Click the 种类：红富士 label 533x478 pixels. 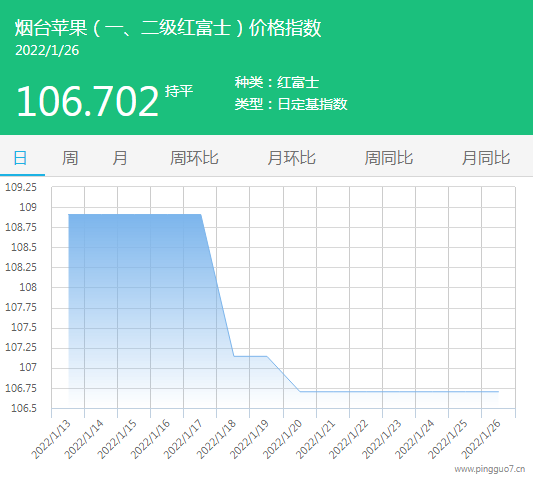pos(277,83)
